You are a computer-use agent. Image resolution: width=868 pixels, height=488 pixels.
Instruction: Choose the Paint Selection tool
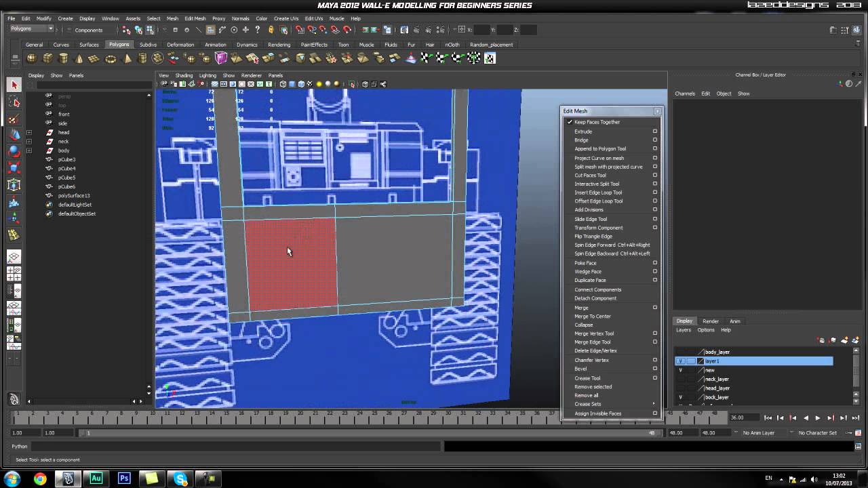pyautogui.click(x=14, y=119)
